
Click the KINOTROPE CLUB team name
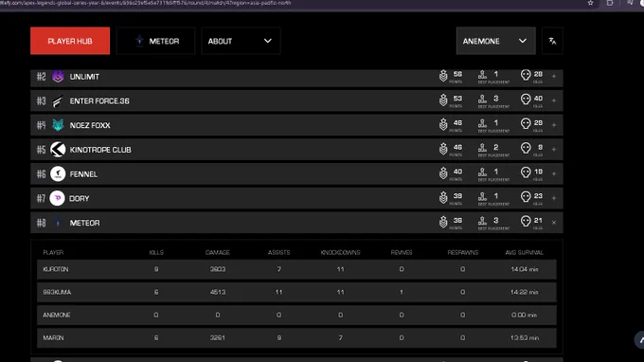tap(100, 150)
